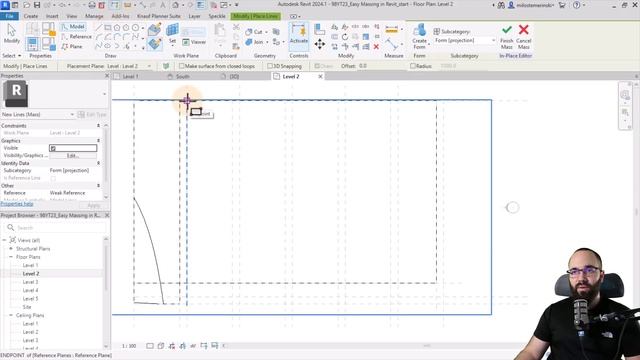Open the Knauf Planner Suite tab

click(159, 16)
